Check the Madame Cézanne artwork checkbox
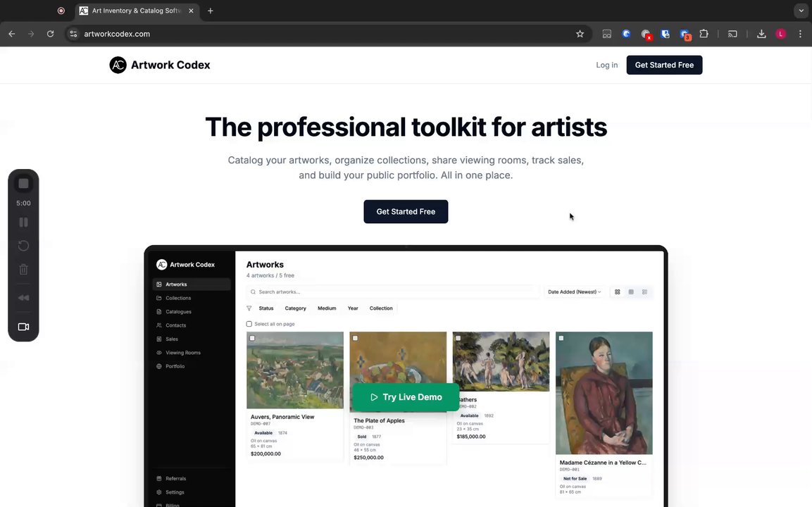The image size is (812, 507). tap(561, 338)
